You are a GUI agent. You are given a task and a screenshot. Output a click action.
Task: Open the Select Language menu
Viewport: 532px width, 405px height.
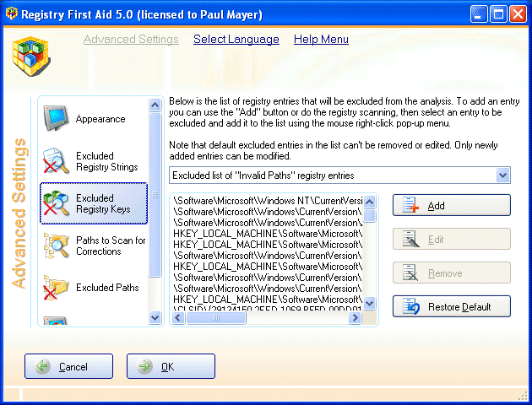pyautogui.click(x=236, y=40)
